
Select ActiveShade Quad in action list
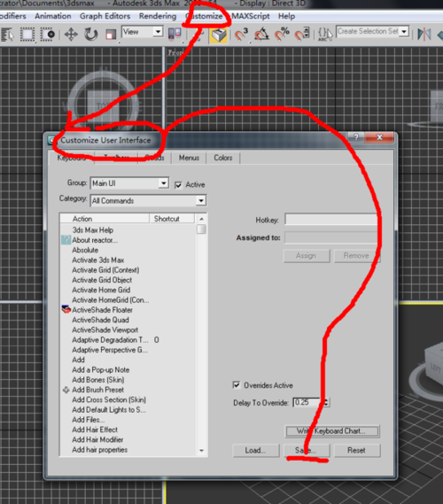pyautogui.click(x=100, y=320)
